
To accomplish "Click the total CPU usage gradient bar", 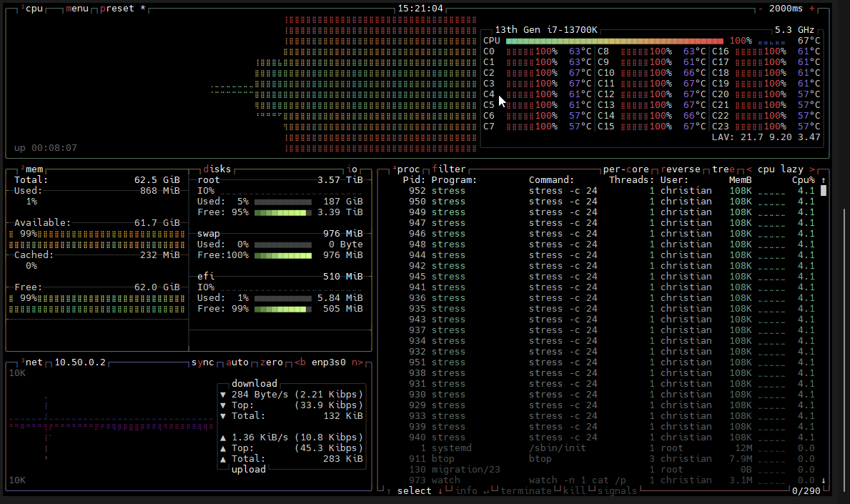I will pos(614,41).
